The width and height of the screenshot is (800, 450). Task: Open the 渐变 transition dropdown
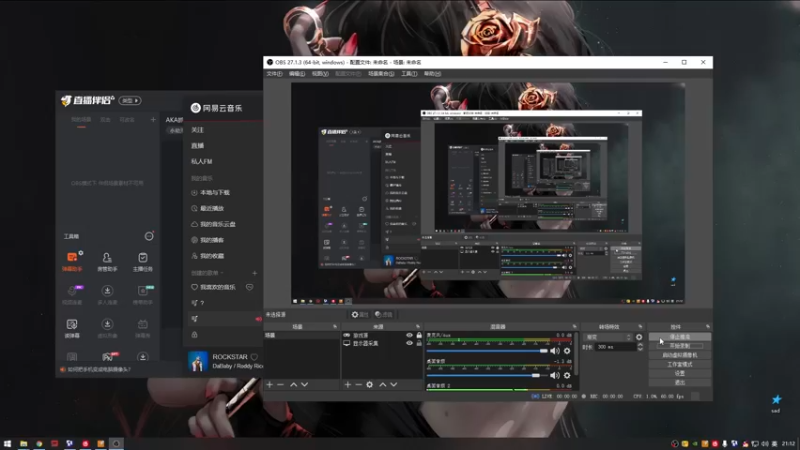click(x=607, y=337)
